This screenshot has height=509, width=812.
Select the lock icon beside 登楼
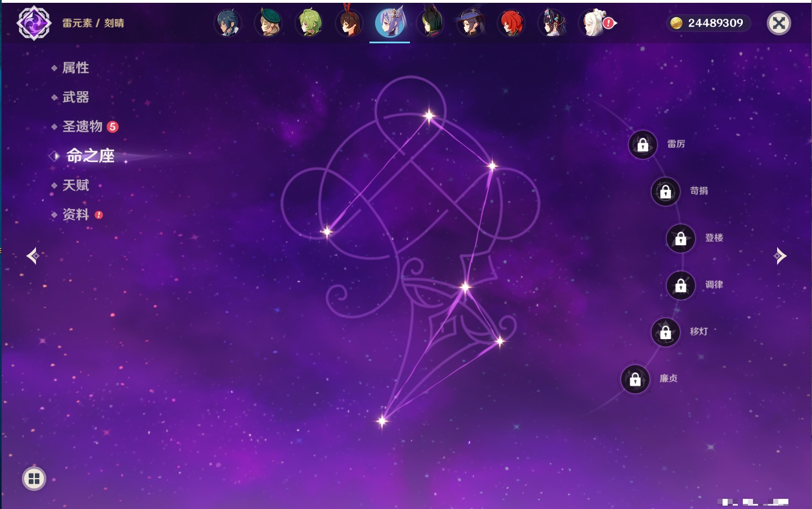(681, 238)
